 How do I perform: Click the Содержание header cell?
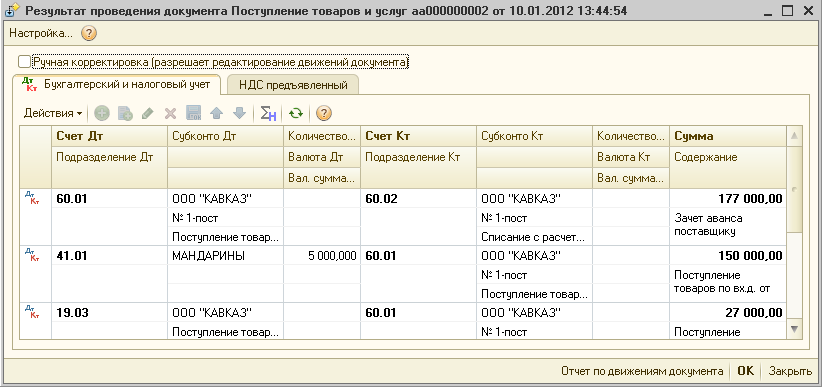[728, 167]
